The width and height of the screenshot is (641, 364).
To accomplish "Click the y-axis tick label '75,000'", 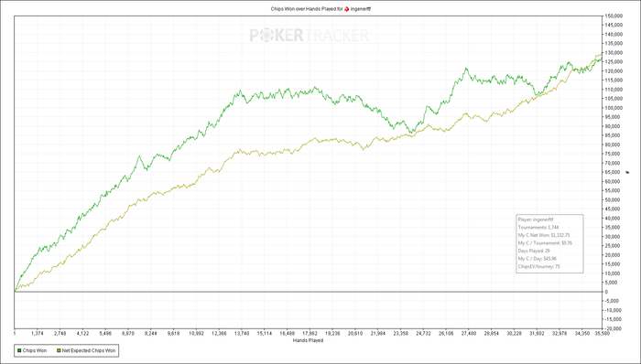I will pyautogui.click(x=613, y=154).
